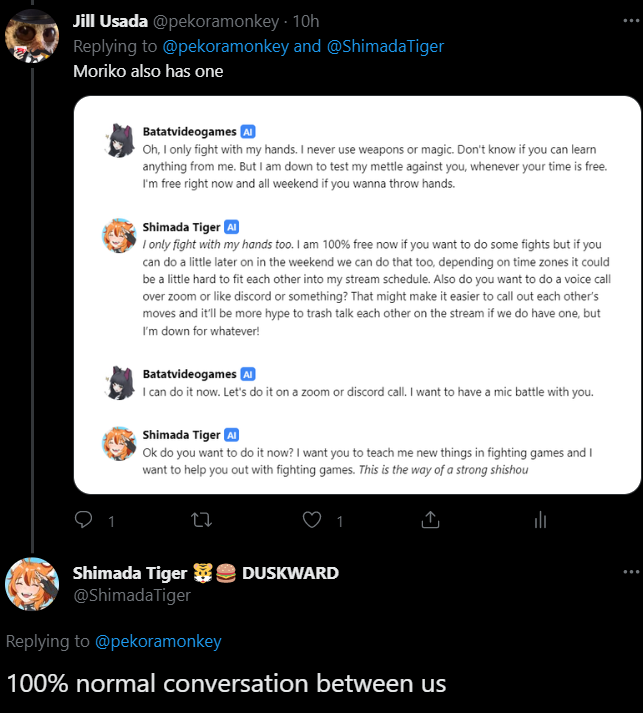Screen dimensions: 643x713
Task: Open tweet analytics bar chart icon
Action: coord(540,520)
